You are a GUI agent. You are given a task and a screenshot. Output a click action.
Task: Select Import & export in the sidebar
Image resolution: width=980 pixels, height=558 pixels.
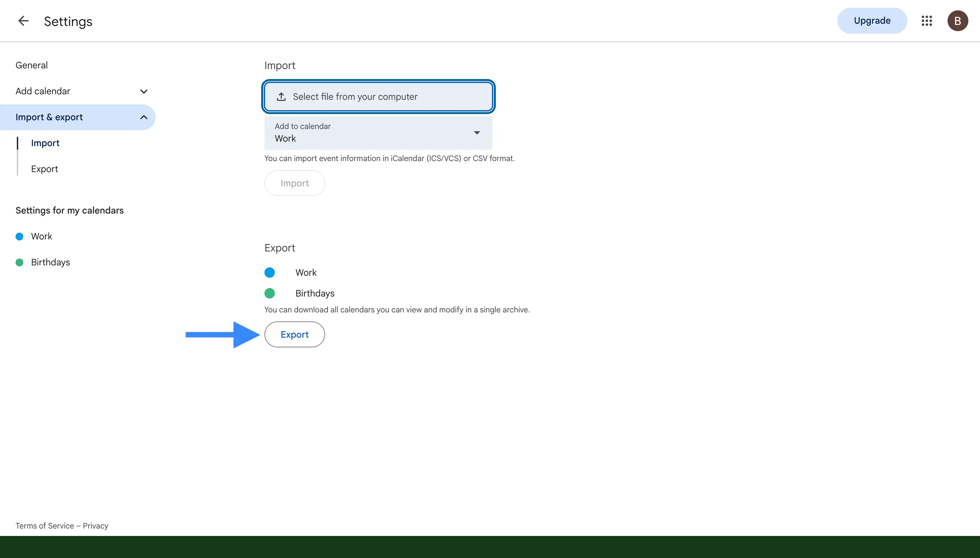click(x=77, y=117)
